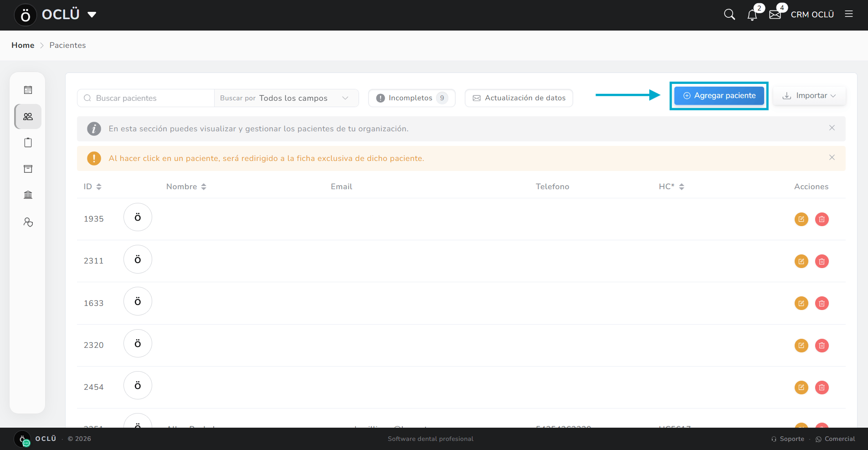Click the Email column header
Image resolution: width=868 pixels, height=450 pixels.
341,186
